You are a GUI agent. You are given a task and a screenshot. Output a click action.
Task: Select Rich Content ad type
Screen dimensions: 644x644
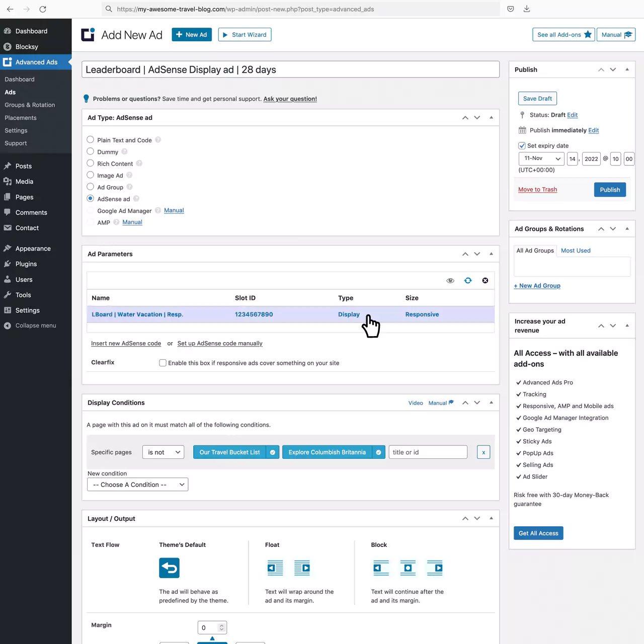click(x=91, y=163)
